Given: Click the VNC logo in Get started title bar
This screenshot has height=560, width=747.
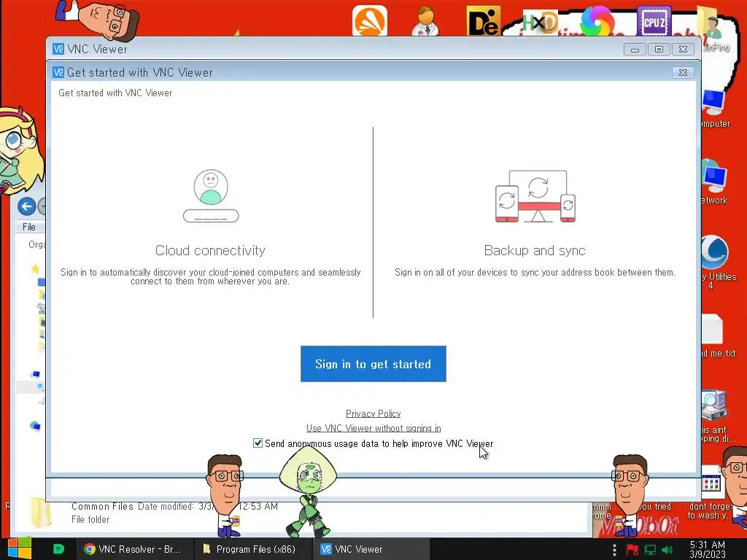Looking at the screenshot, I should click(x=58, y=72).
